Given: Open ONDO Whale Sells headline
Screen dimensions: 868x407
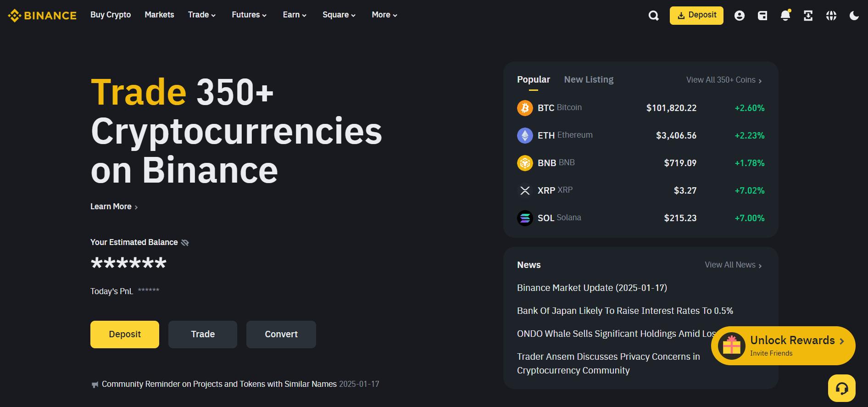Looking at the screenshot, I should (x=616, y=334).
